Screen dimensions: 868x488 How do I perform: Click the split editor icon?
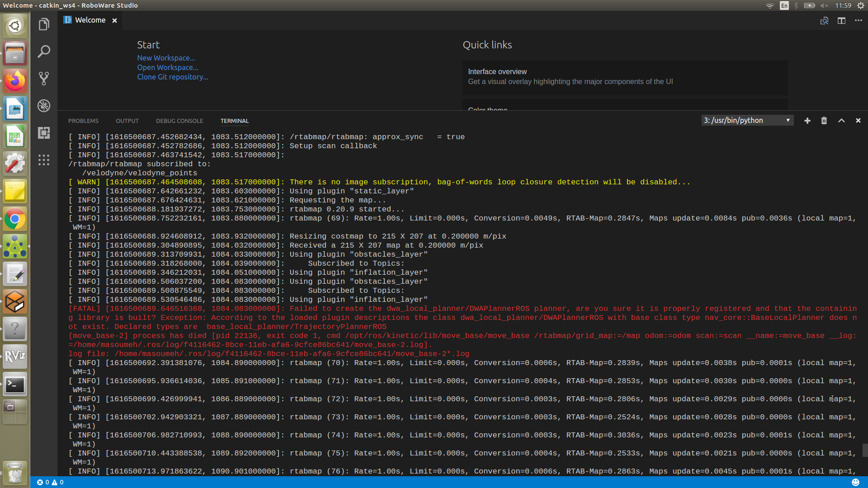click(841, 21)
